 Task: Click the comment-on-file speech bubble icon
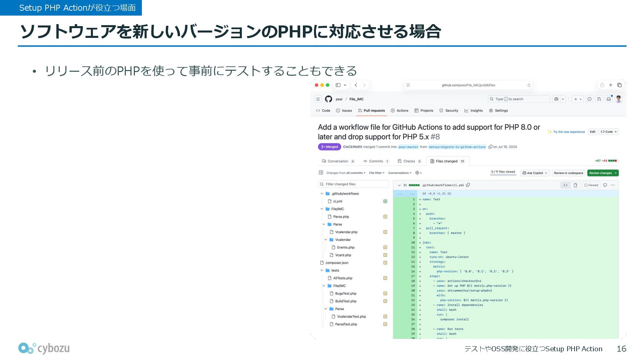pos(605,185)
